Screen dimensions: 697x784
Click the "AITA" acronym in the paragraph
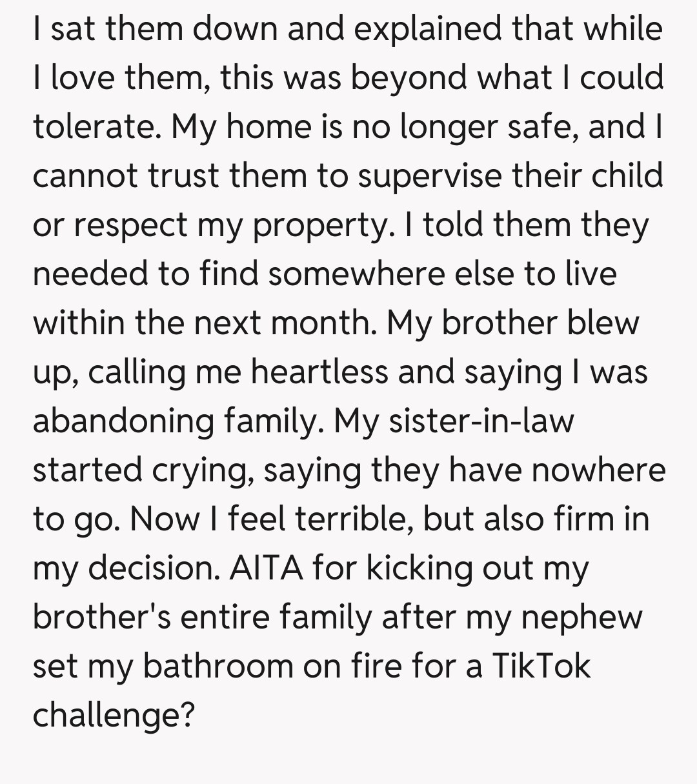click(267, 568)
